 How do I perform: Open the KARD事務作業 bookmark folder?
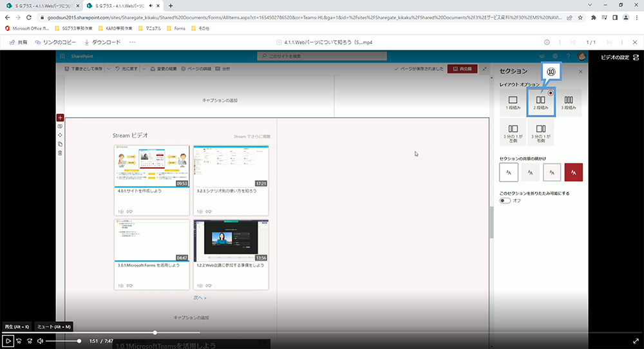coord(115,28)
